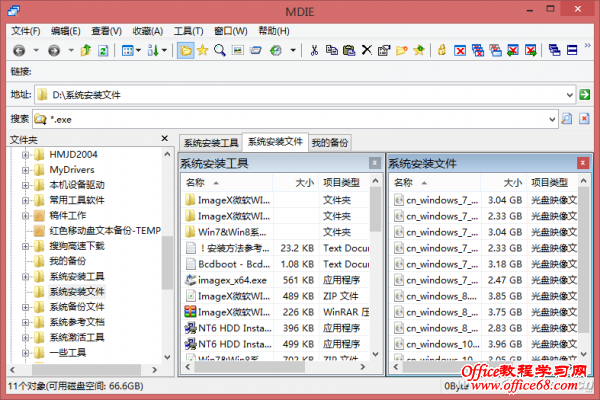This screenshot has width=600, height=400.
Task: Open the sort order dropdown arrow
Action: click(x=164, y=50)
